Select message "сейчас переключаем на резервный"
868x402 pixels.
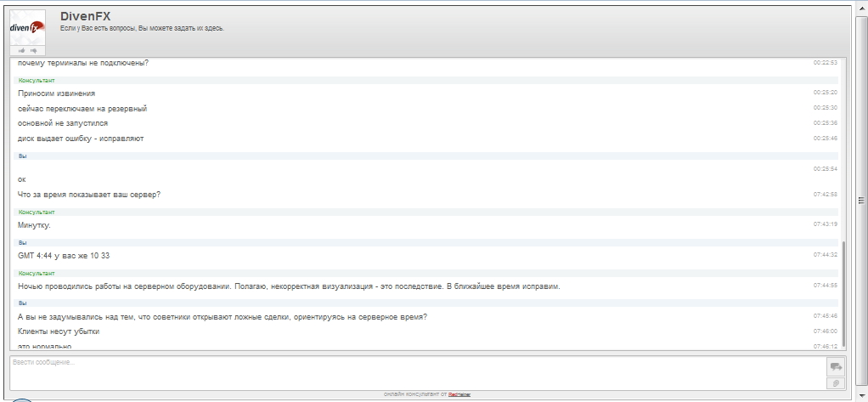click(x=82, y=109)
